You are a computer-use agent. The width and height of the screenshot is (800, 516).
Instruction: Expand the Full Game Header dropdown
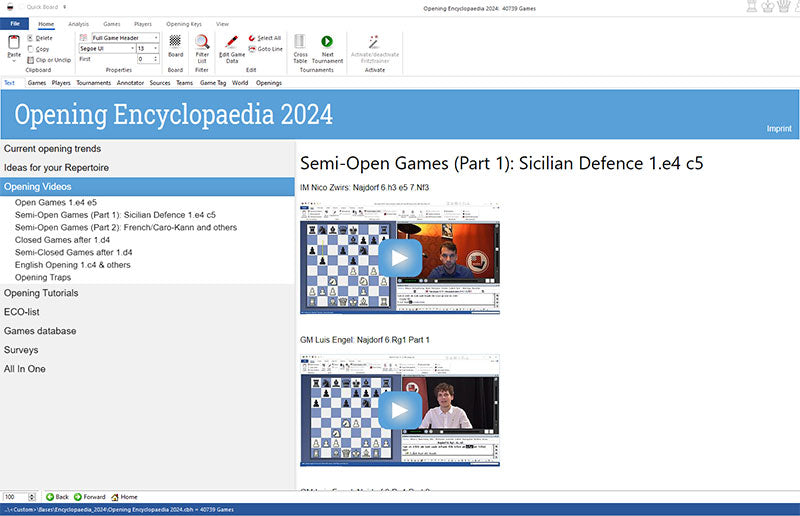[x=156, y=37]
